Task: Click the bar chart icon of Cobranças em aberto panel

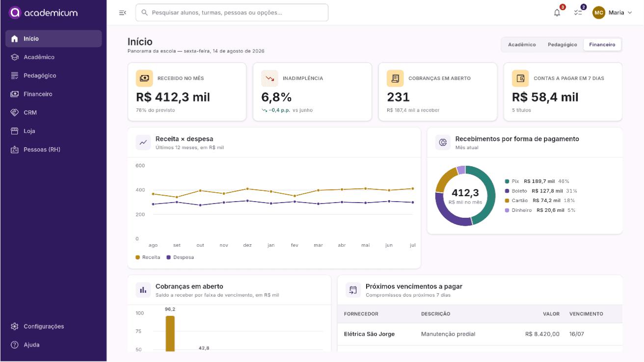Action: pos(143,290)
